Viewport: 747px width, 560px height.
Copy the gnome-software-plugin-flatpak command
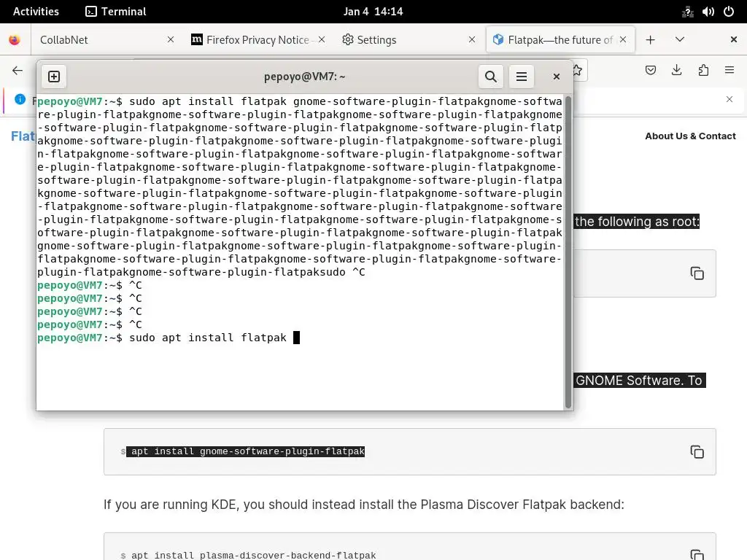(697, 452)
